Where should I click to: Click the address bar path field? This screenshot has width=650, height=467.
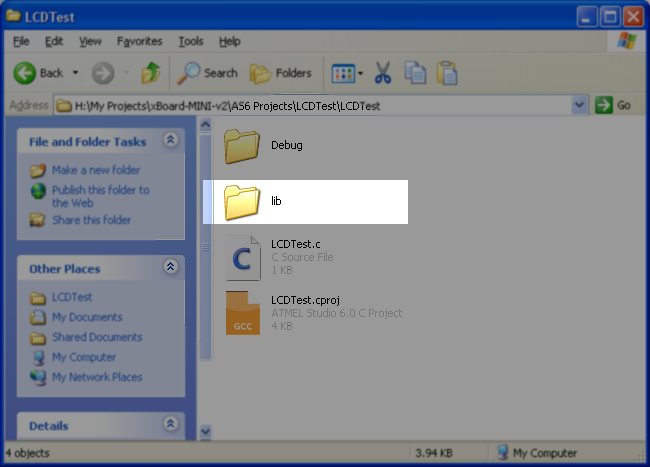pyautogui.click(x=313, y=106)
